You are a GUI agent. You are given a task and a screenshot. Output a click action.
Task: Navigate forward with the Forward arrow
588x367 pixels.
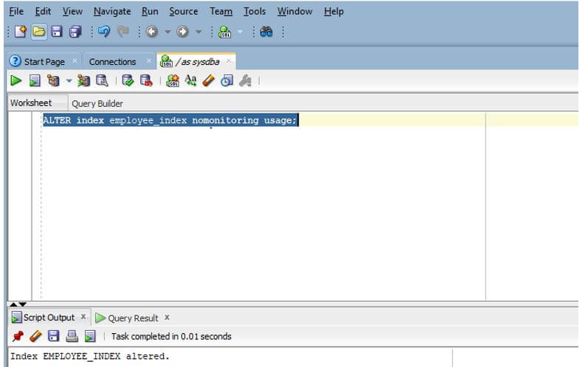183,32
